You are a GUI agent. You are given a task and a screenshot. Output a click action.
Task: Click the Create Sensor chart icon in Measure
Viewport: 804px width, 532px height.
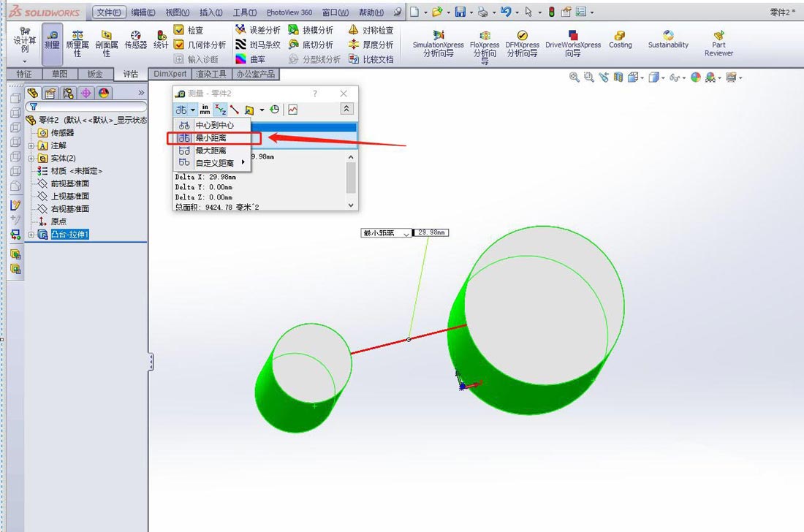point(293,109)
